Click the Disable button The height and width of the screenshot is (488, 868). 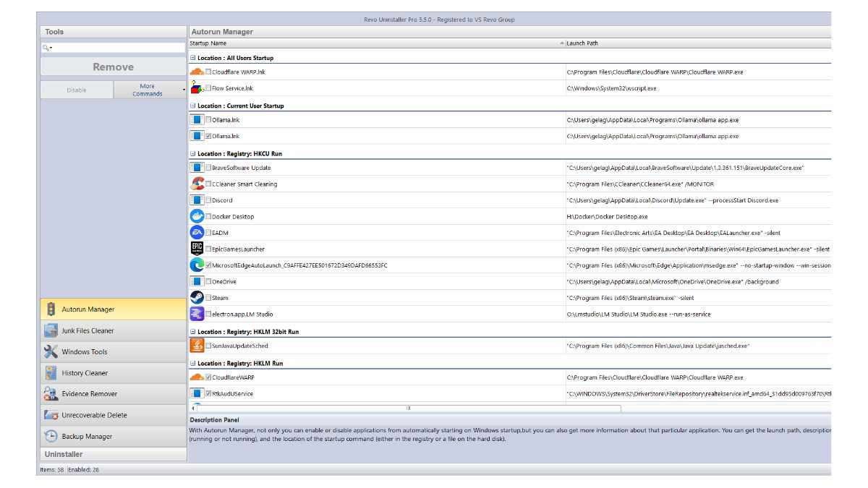77,90
